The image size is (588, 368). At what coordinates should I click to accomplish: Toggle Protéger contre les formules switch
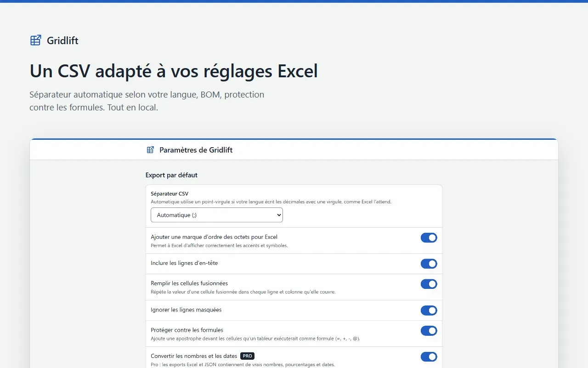coord(429,331)
